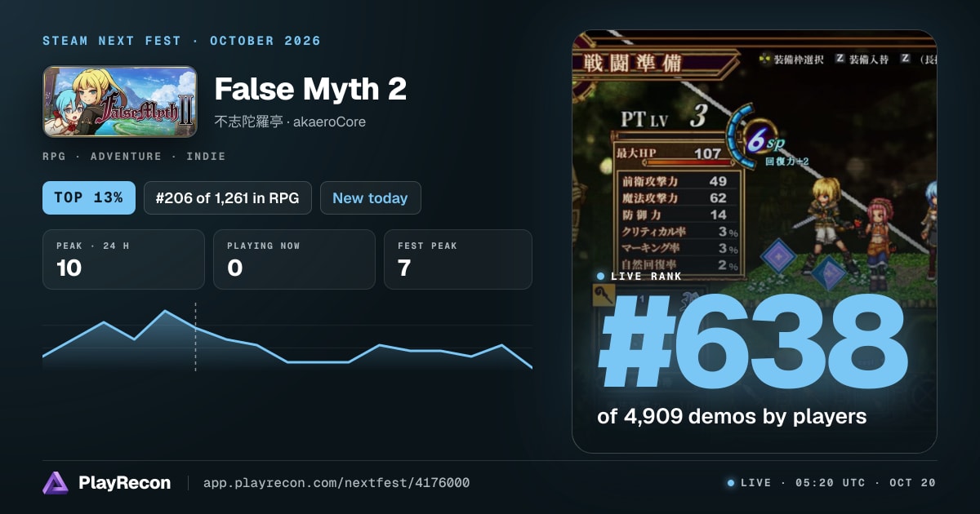The image size is (980, 514).
Task: Click the STEAM NEXT FEST · OCTOBER 2026 header
Action: tap(181, 41)
